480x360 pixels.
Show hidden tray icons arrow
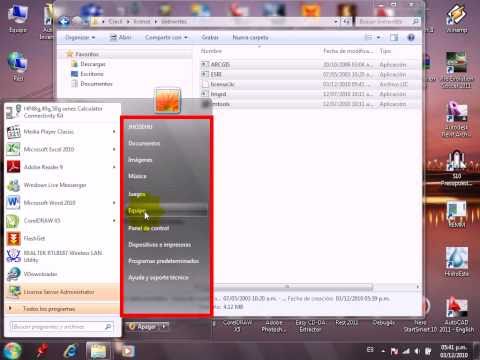click(x=383, y=351)
